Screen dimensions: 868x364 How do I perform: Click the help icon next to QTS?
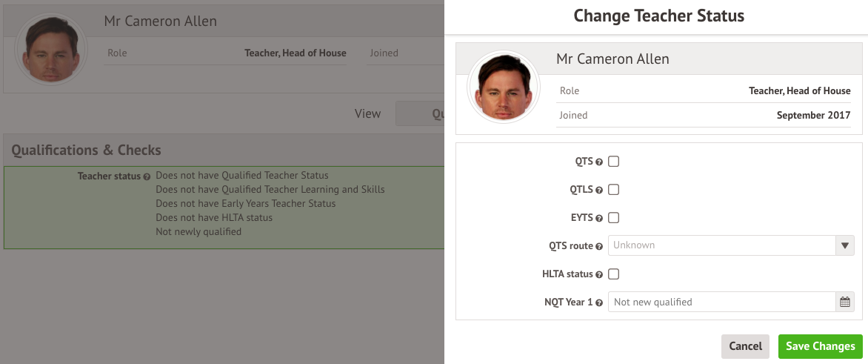(x=599, y=162)
